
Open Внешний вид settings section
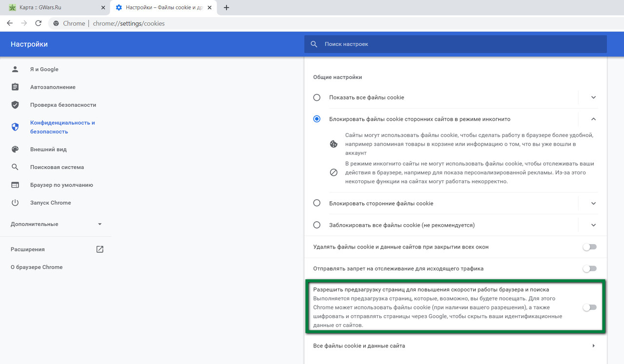coord(48,149)
